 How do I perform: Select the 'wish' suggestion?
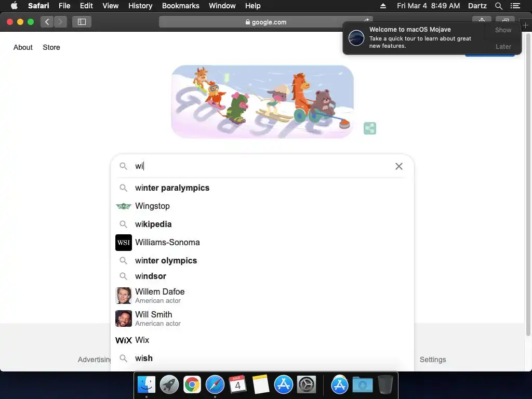coord(262,358)
